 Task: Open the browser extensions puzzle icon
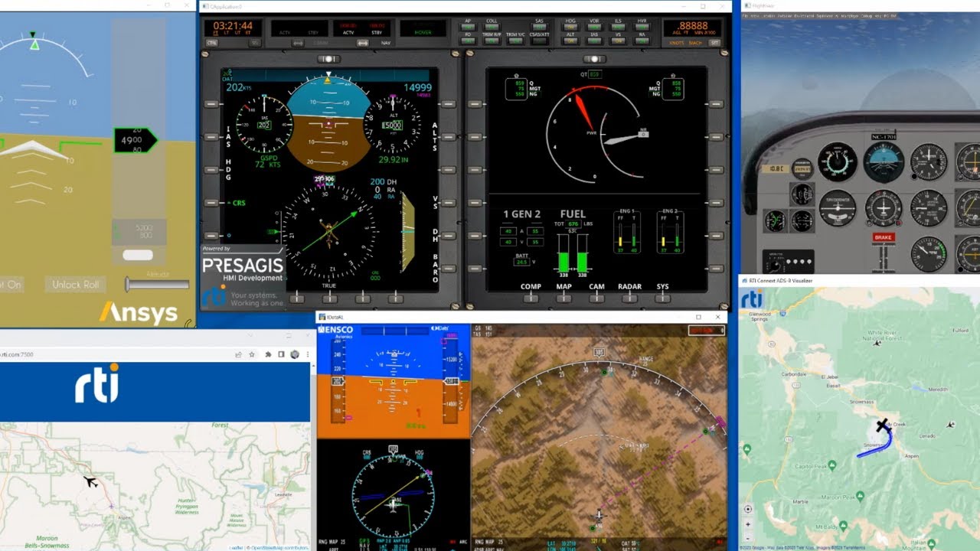pyautogui.click(x=268, y=354)
